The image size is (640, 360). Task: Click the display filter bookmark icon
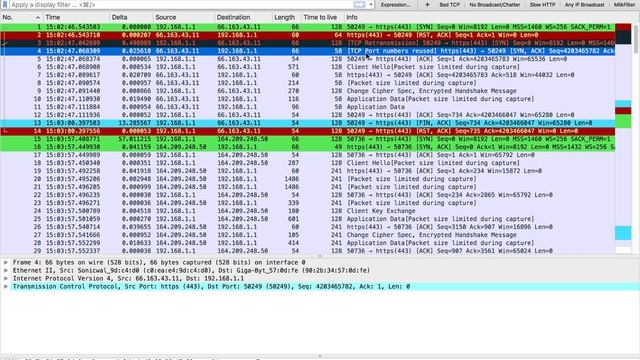(5, 4)
